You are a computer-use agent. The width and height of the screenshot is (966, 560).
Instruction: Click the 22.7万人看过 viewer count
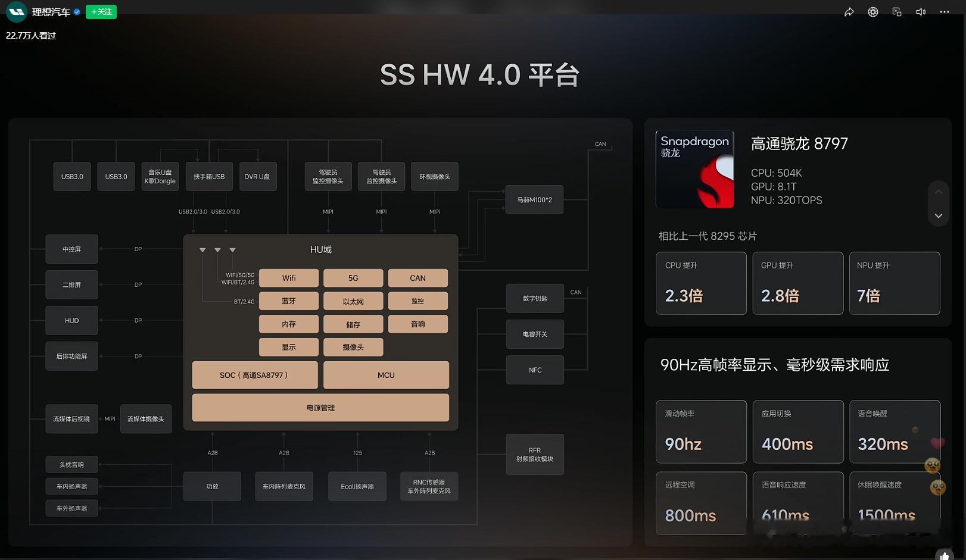tap(31, 36)
